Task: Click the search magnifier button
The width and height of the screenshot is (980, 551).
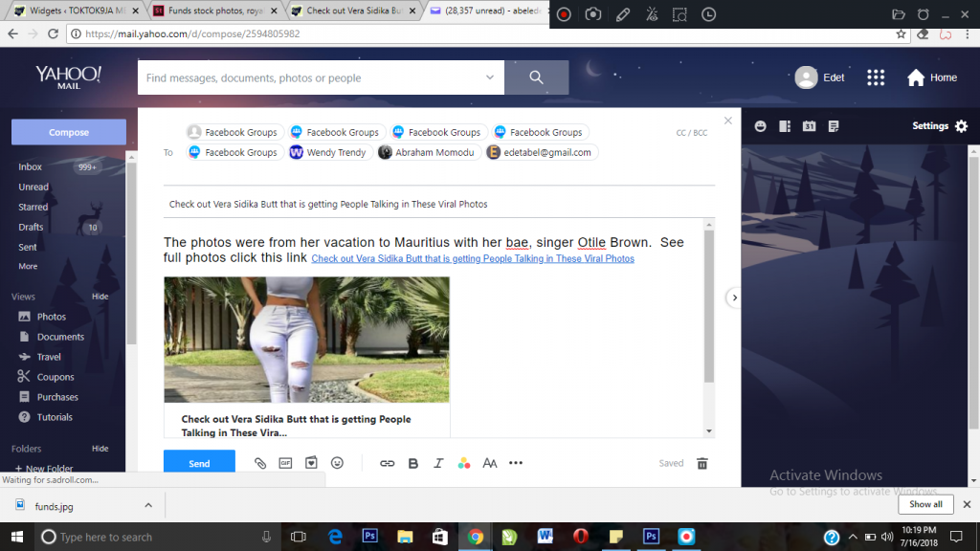Action: tap(536, 77)
